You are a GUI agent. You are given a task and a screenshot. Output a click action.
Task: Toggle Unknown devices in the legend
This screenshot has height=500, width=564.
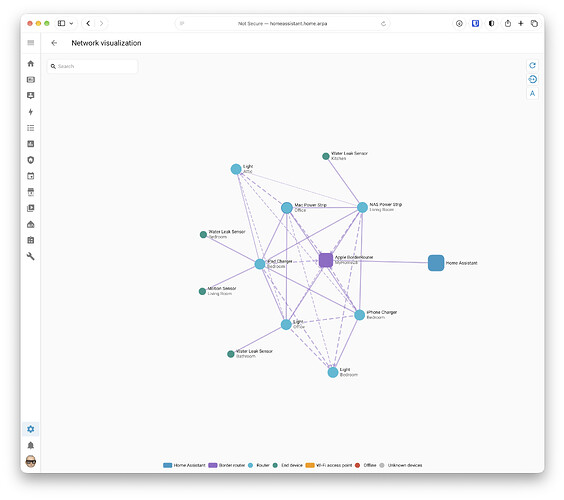tap(401, 465)
